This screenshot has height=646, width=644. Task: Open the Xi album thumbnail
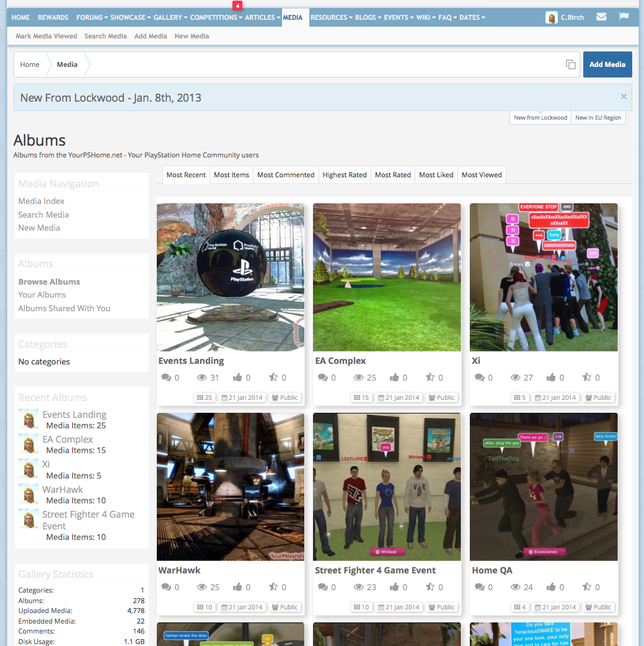[544, 277]
